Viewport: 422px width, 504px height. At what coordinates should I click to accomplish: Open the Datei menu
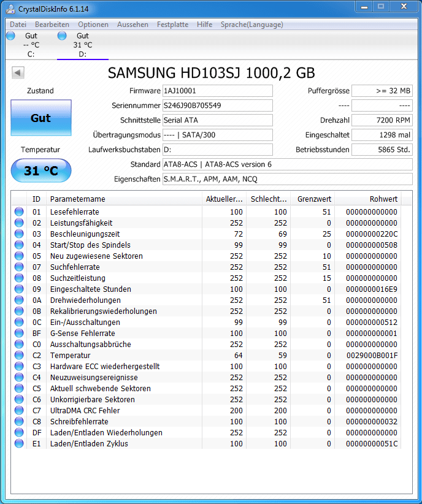(x=18, y=25)
